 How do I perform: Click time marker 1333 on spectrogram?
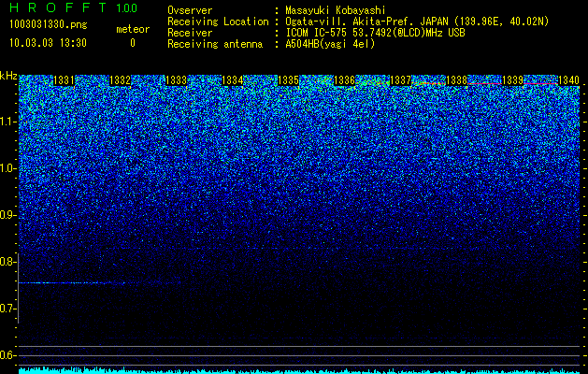click(177, 80)
